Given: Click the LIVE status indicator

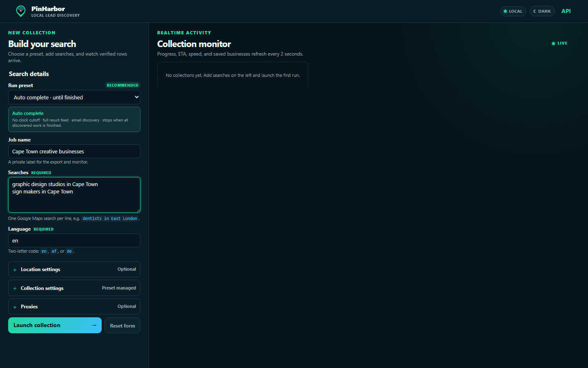Looking at the screenshot, I should [559, 43].
